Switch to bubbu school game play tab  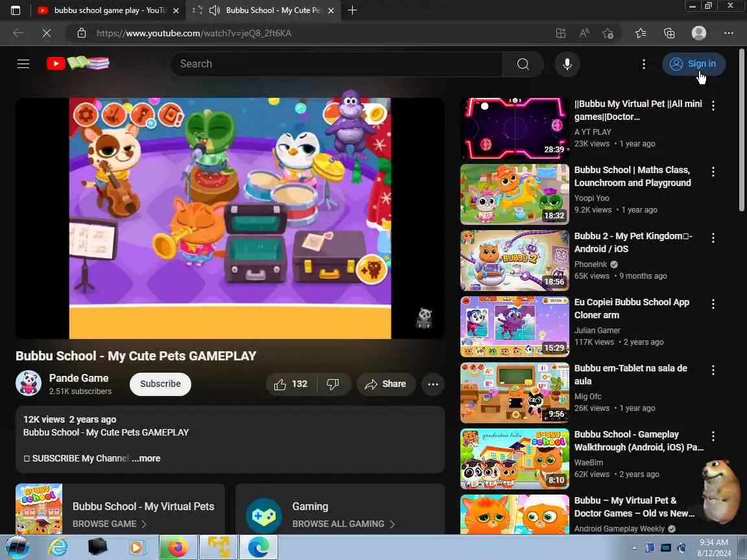pyautogui.click(x=109, y=10)
